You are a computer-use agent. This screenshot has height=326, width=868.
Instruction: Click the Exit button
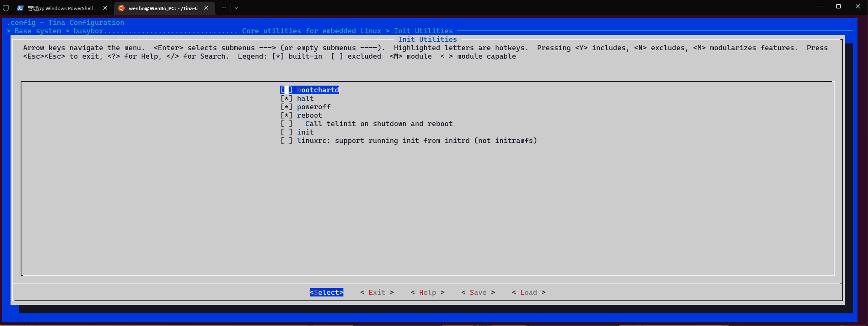tap(377, 292)
